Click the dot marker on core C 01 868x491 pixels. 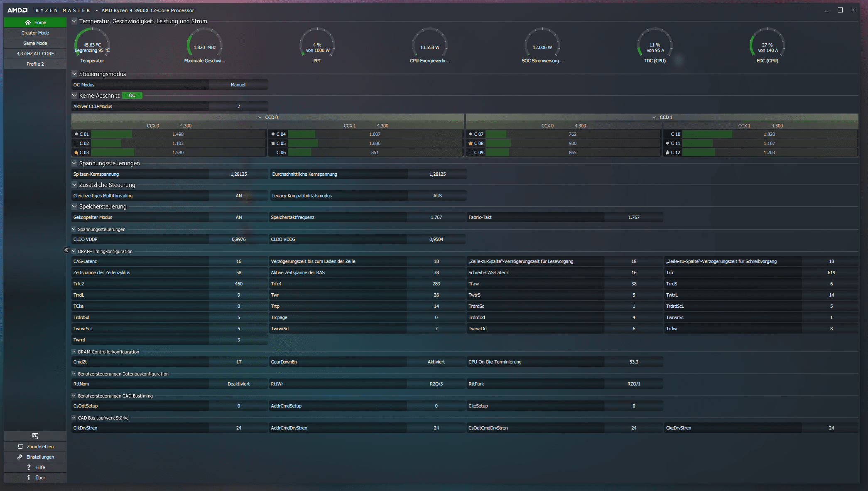click(x=76, y=134)
